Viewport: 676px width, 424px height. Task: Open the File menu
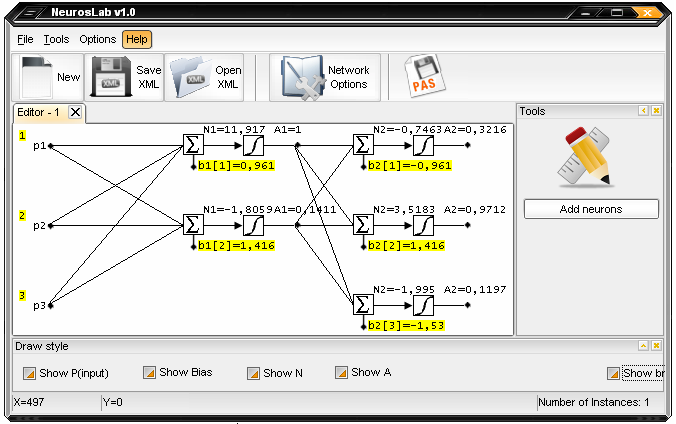coord(25,39)
